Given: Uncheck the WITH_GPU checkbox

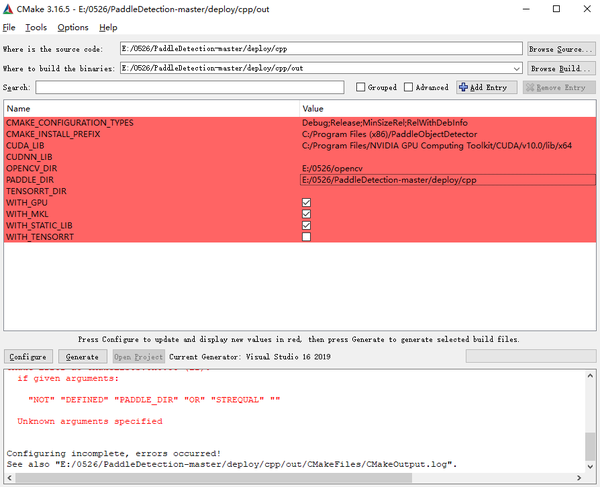Looking at the screenshot, I should point(306,202).
